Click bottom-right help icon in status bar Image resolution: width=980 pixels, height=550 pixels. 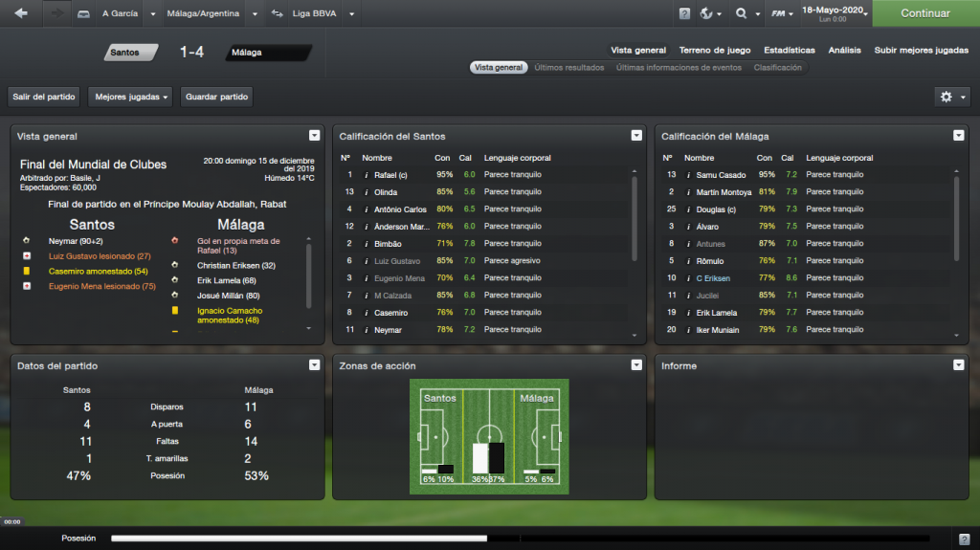pos(965,539)
